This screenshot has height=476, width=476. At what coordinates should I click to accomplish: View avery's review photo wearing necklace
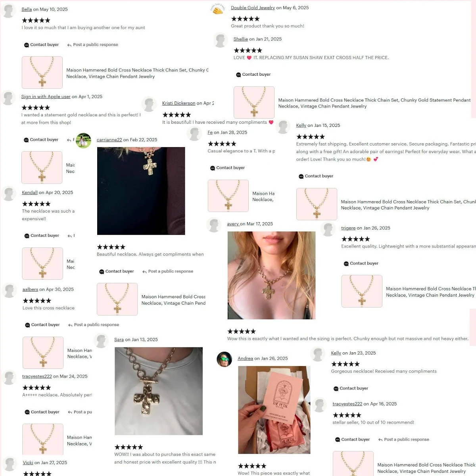[271, 275]
